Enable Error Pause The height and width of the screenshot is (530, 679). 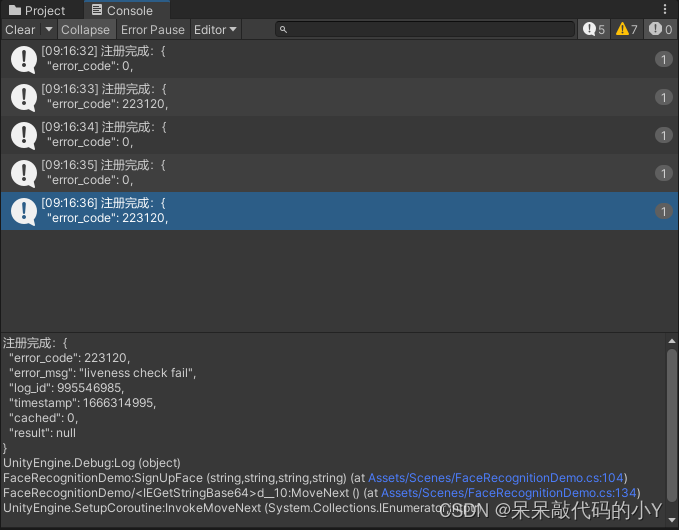pos(153,30)
